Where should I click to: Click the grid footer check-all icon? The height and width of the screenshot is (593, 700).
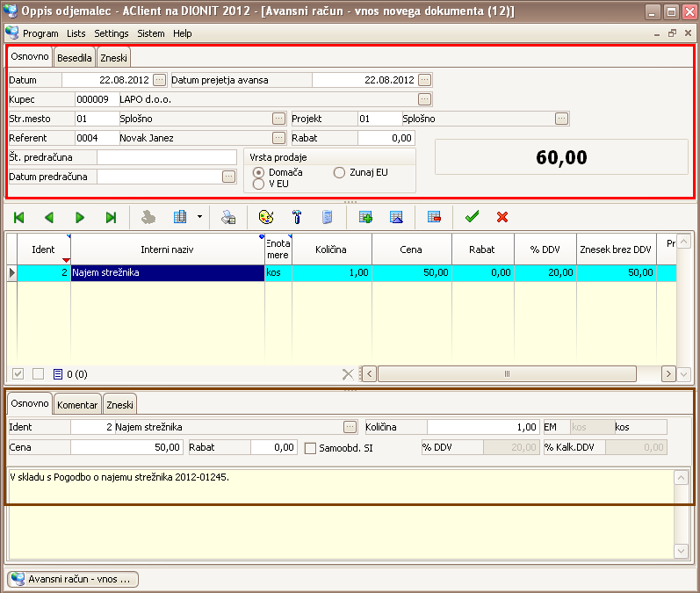18,373
